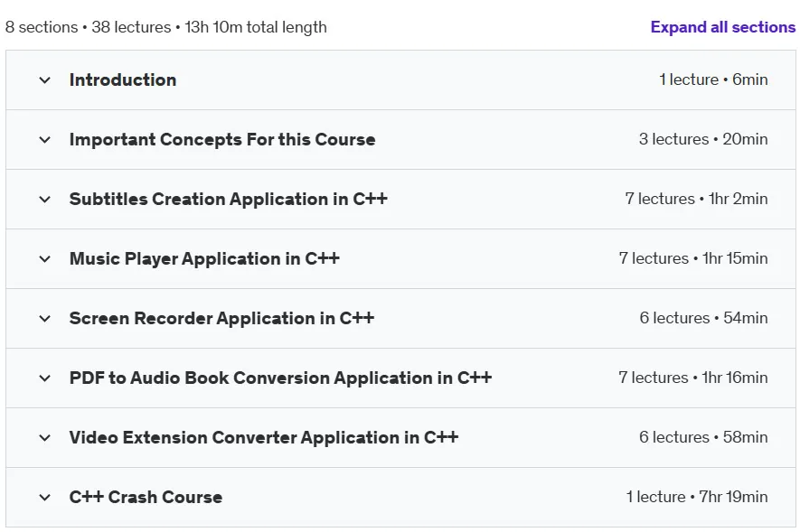
Task: Click the 7hr 19min lecture duration
Action: click(x=733, y=497)
